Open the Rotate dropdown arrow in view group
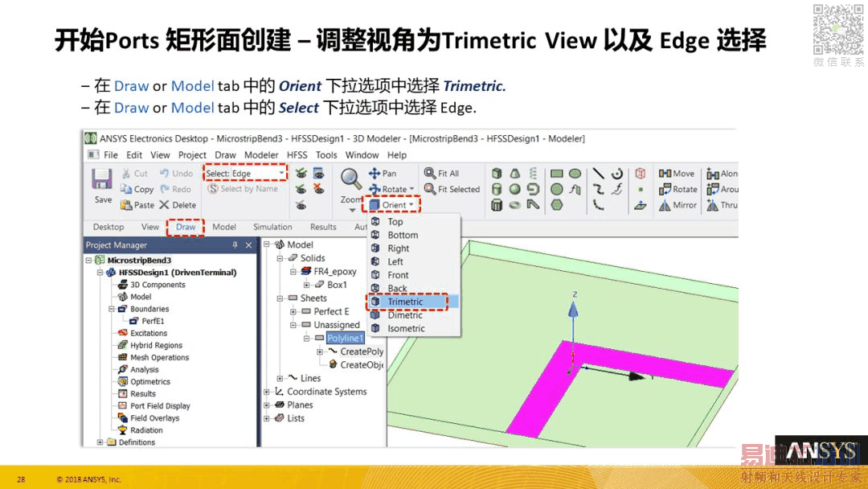 tap(411, 189)
